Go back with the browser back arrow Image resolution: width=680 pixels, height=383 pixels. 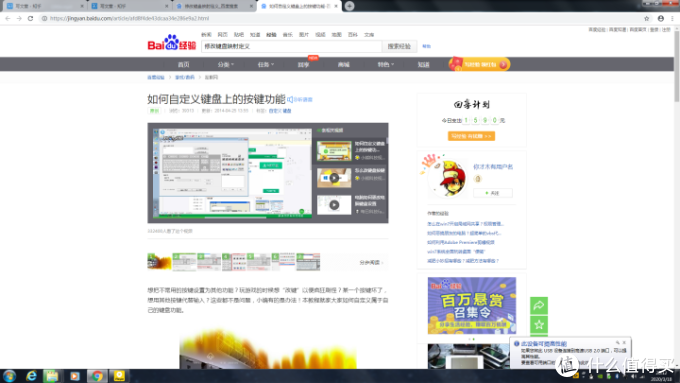tap(7, 18)
